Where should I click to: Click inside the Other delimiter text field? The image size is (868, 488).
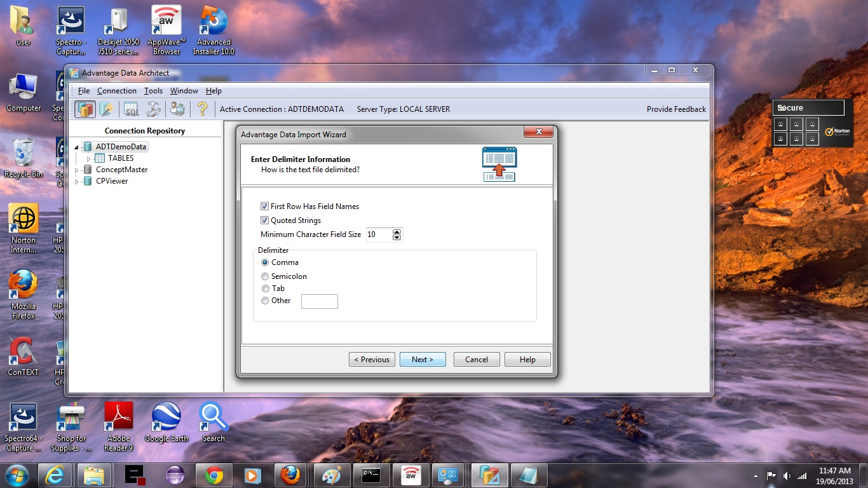point(319,301)
